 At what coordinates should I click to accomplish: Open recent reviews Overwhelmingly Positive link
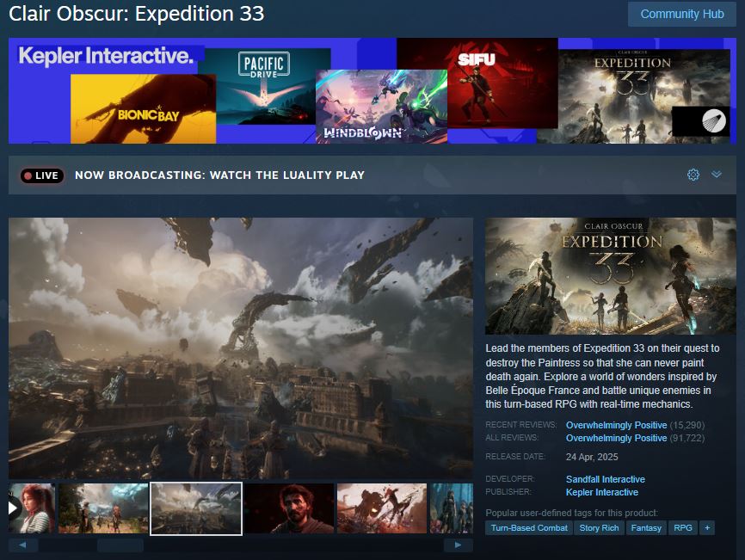(x=616, y=425)
